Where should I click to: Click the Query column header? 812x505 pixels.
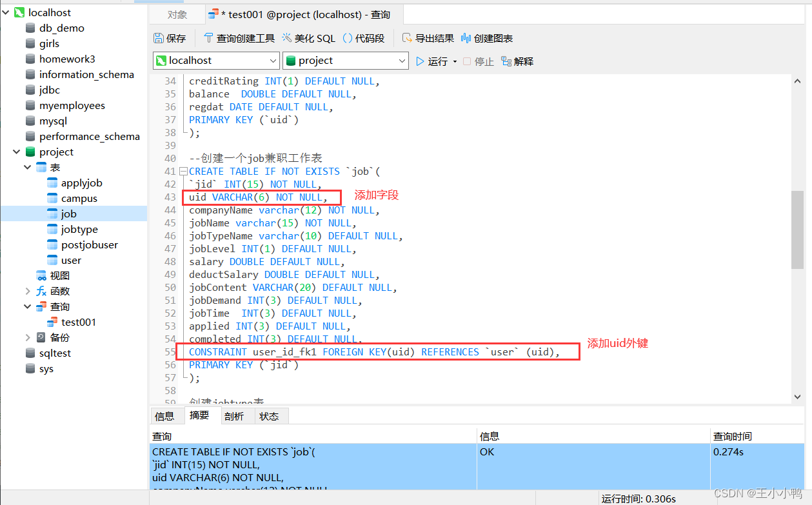click(313, 436)
